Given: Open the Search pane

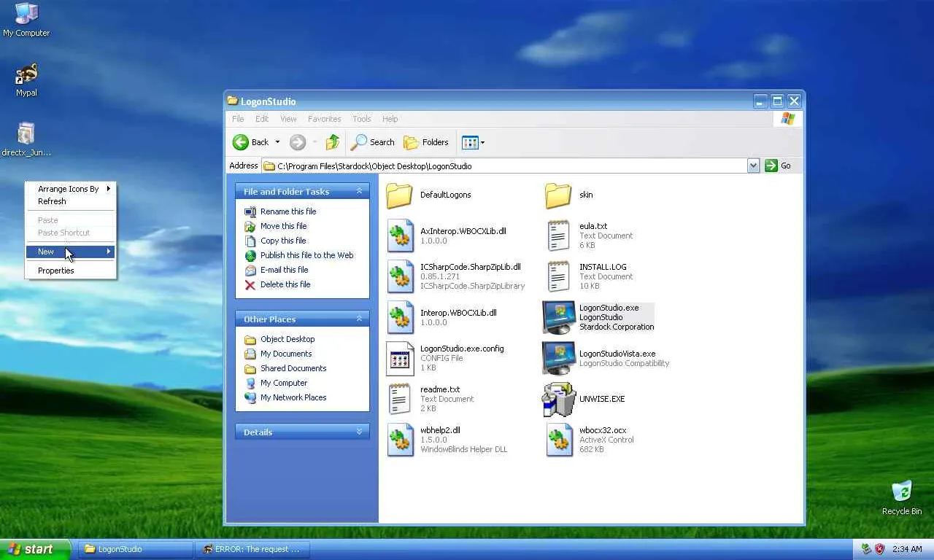Looking at the screenshot, I should pyautogui.click(x=372, y=142).
